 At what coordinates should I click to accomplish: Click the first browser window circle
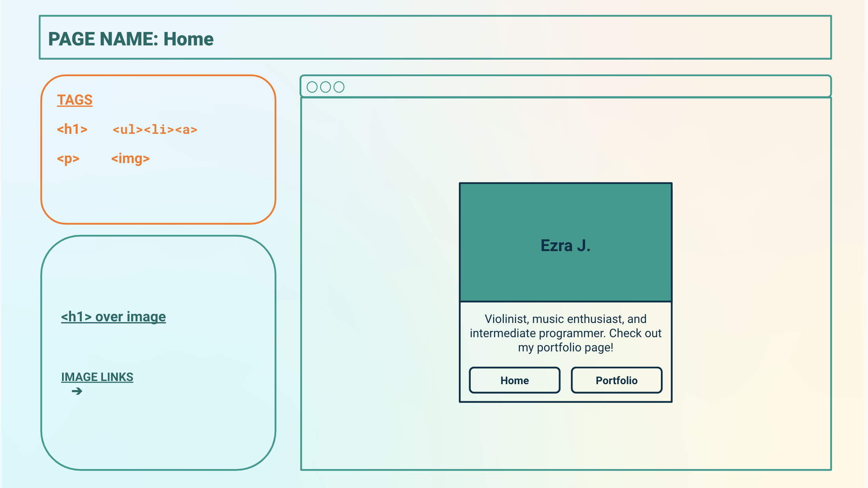[x=313, y=87]
